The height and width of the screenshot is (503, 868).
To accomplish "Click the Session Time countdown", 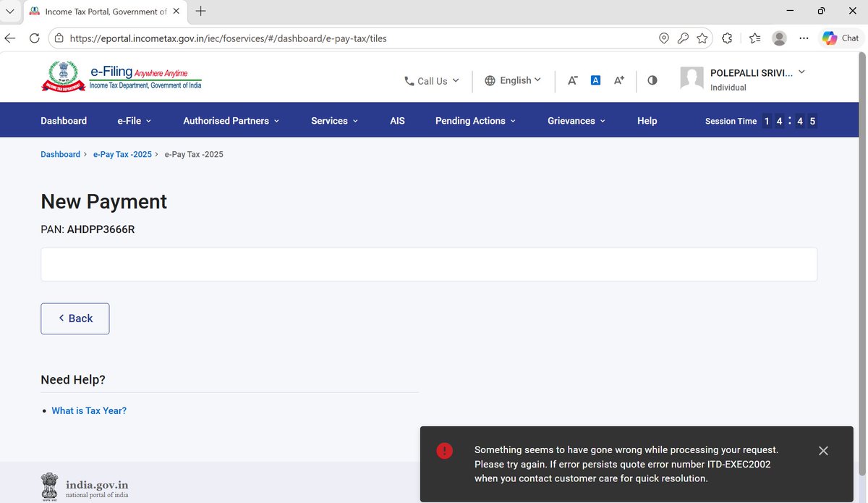I will (x=790, y=121).
